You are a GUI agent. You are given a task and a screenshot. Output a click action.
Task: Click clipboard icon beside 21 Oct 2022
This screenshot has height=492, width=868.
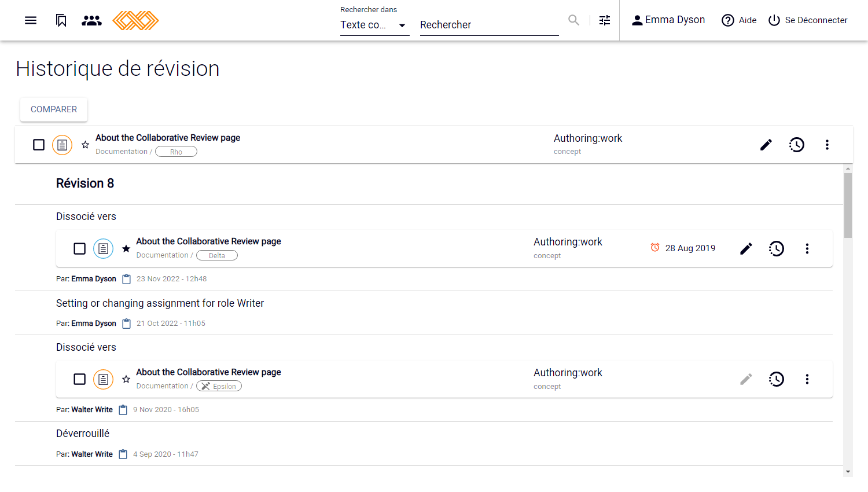[127, 324]
